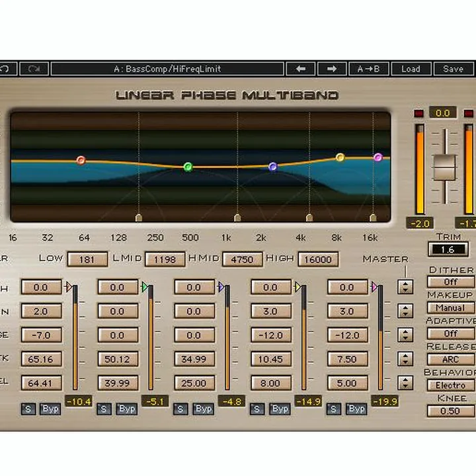Toggle Behavior Electro button
This screenshot has width=476, height=476.
coord(451,385)
